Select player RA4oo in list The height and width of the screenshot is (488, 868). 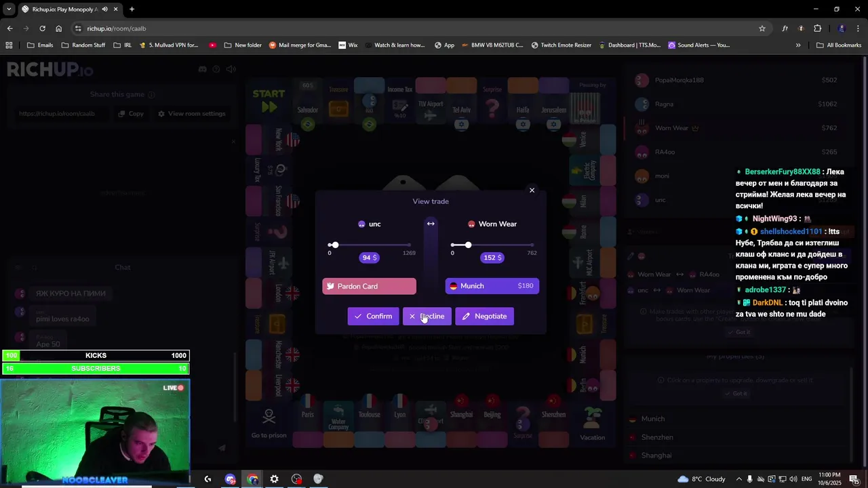(736, 152)
